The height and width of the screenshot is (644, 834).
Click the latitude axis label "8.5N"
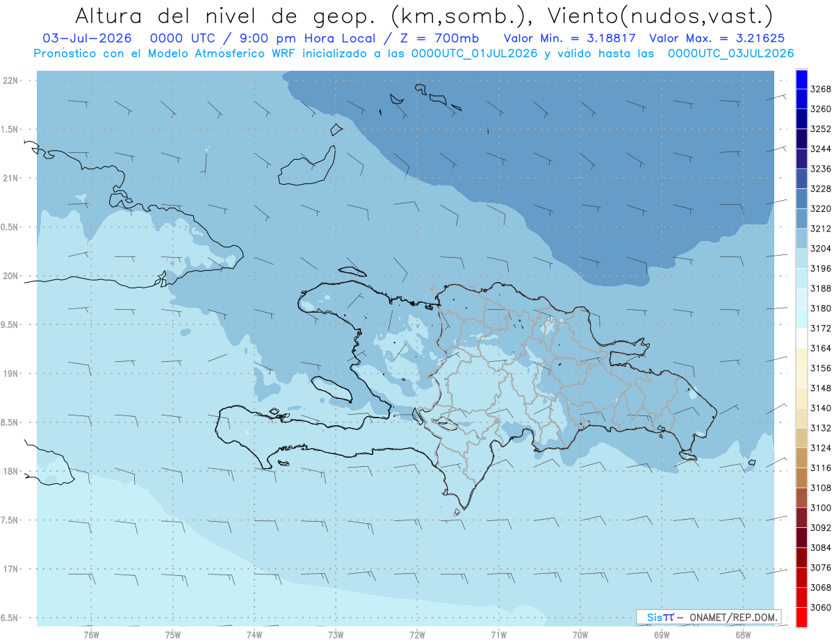point(10,422)
